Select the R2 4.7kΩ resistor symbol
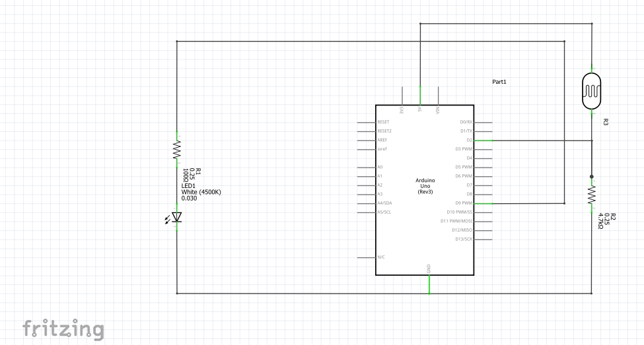This screenshot has width=644, height=345. tap(591, 195)
